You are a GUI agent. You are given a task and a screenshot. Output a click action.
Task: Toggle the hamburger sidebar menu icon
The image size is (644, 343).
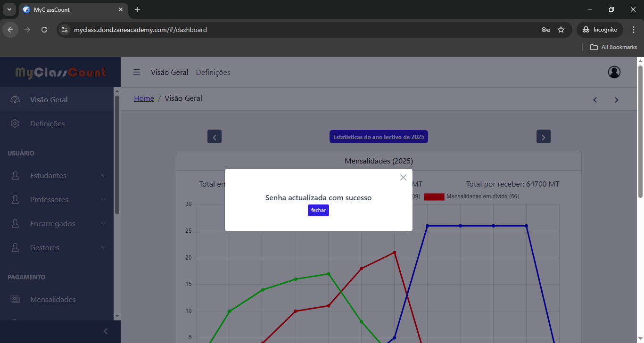[137, 72]
